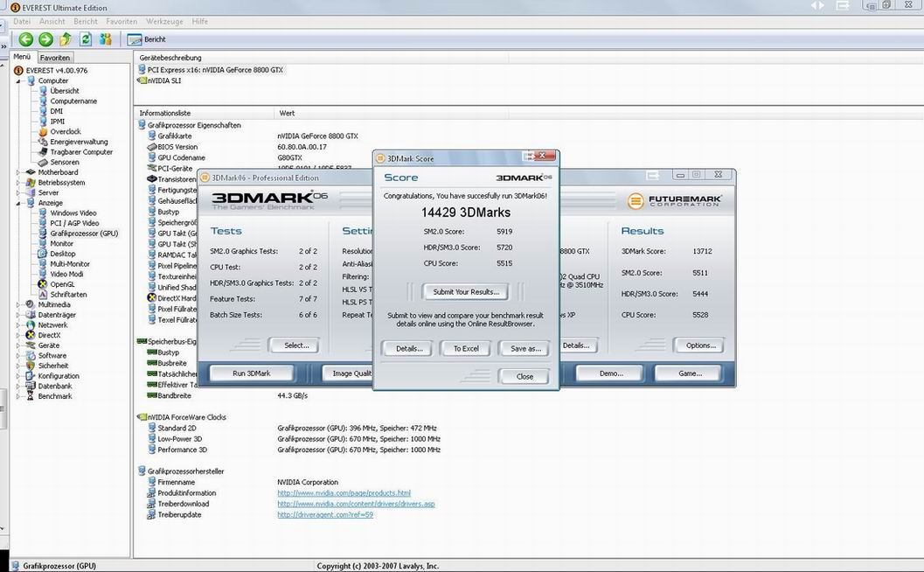Switch to the Favoriten tab
Screen dimensions: 924x572
tap(55, 58)
